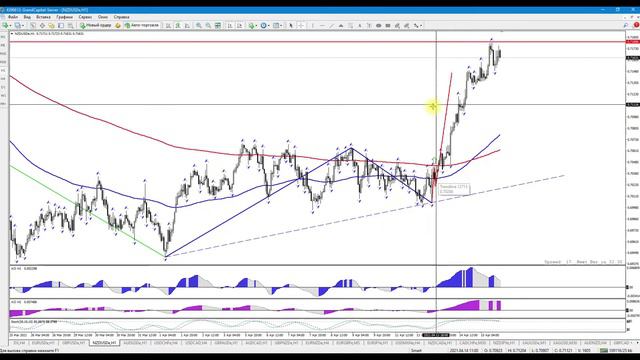Select the crosshair tool

301,25
